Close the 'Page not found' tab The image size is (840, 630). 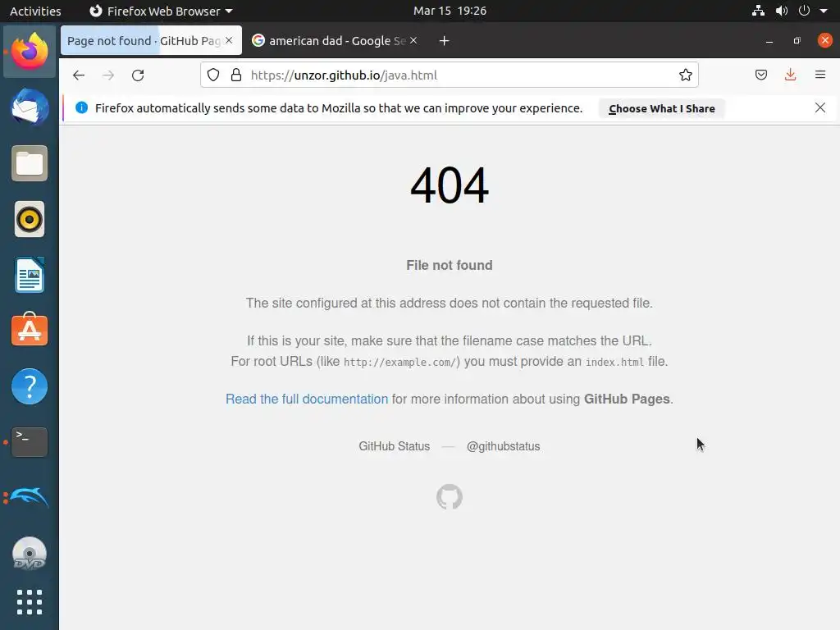(x=229, y=40)
